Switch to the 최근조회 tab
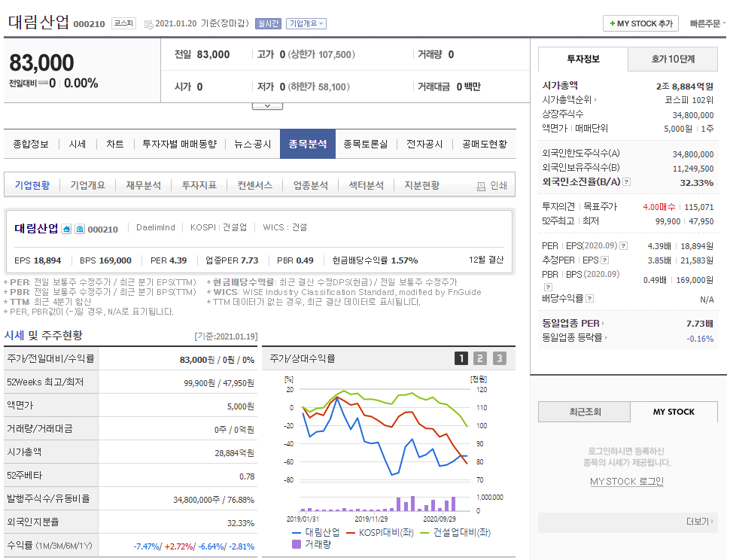The height and width of the screenshot is (560, 730). [x=585, y=412]
